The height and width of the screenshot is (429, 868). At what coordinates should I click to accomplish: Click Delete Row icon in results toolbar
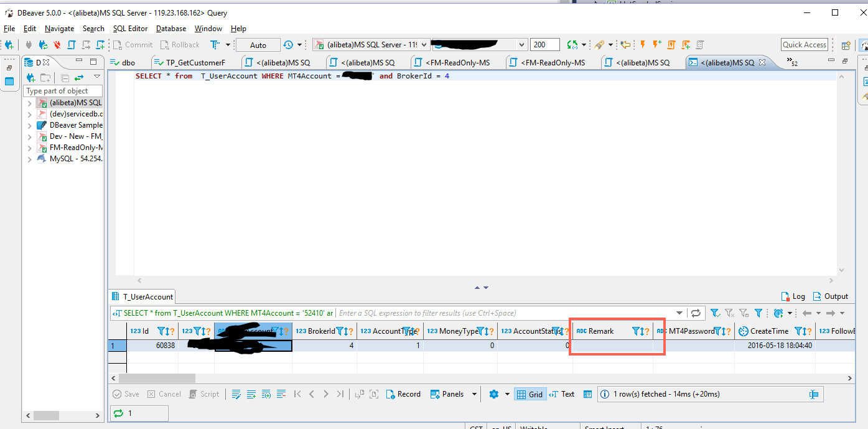(281, 394)
